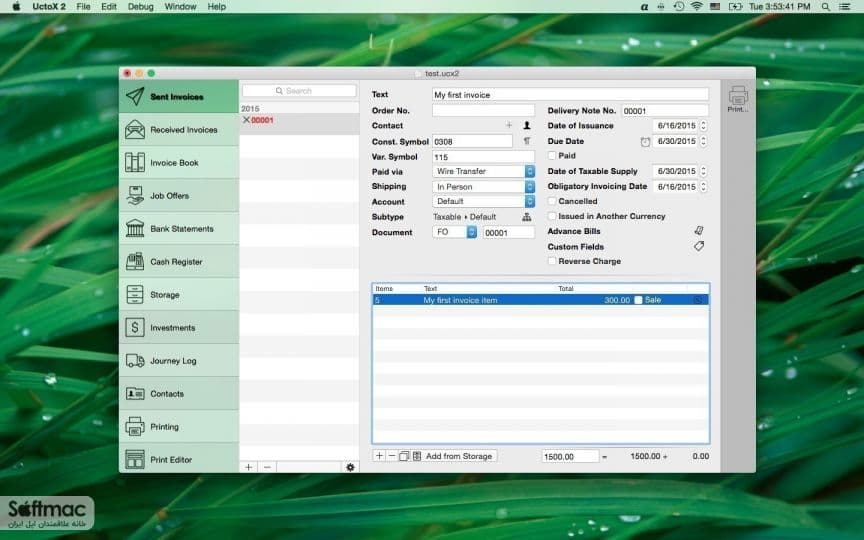Go to Contacts in sidebar
864x540 pixels.
pos(179,393)
